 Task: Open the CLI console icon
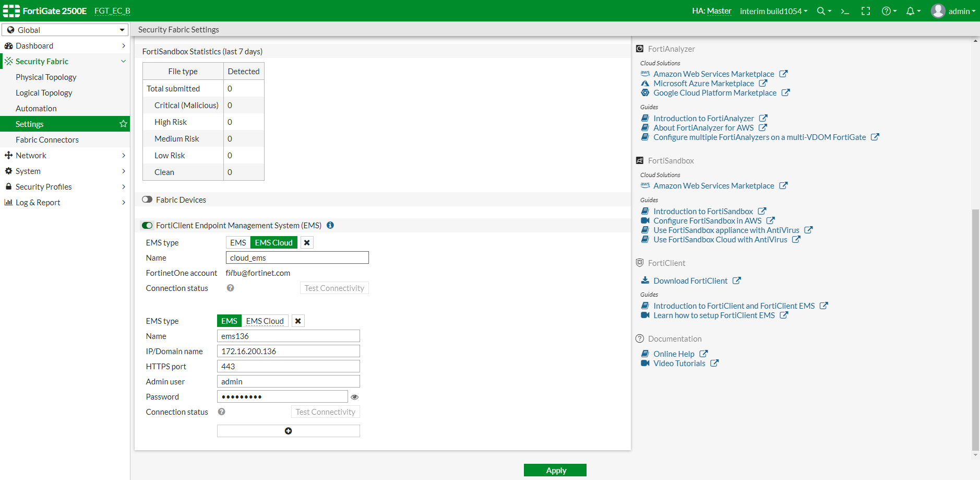[845, 11]
